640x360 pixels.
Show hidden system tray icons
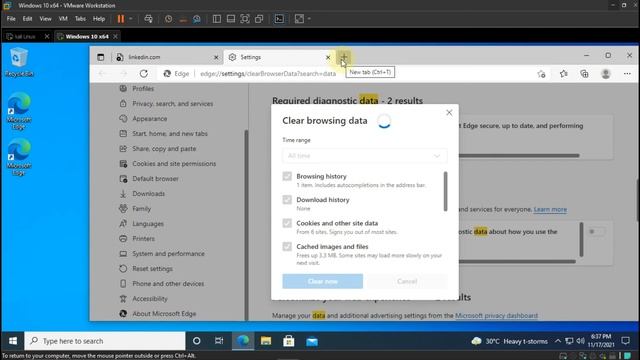(x=558, y=341)
